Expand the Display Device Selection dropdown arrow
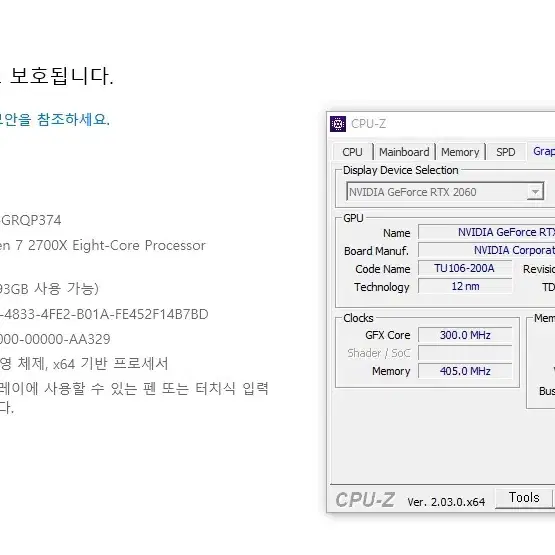 tap(535, 192)
